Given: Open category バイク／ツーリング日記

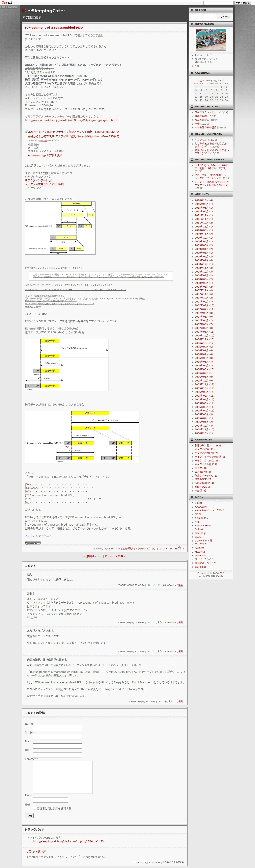Looking at the screenshot, I should [x=210, y=457].
